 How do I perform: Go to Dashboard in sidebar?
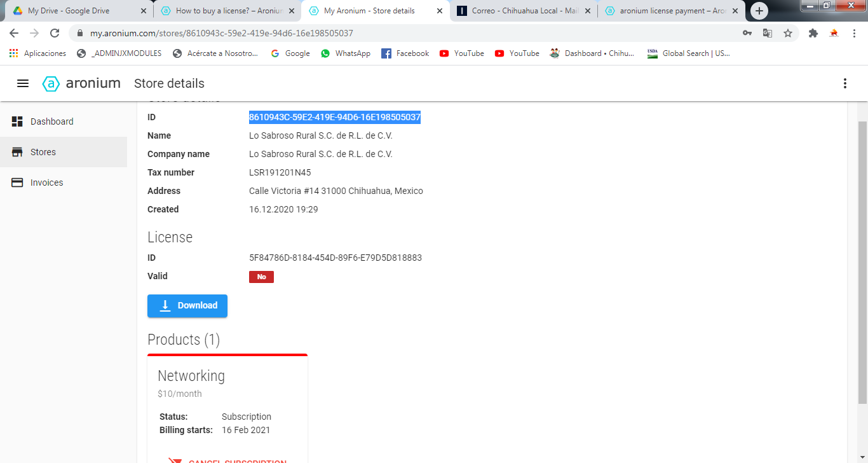(52, 121)
